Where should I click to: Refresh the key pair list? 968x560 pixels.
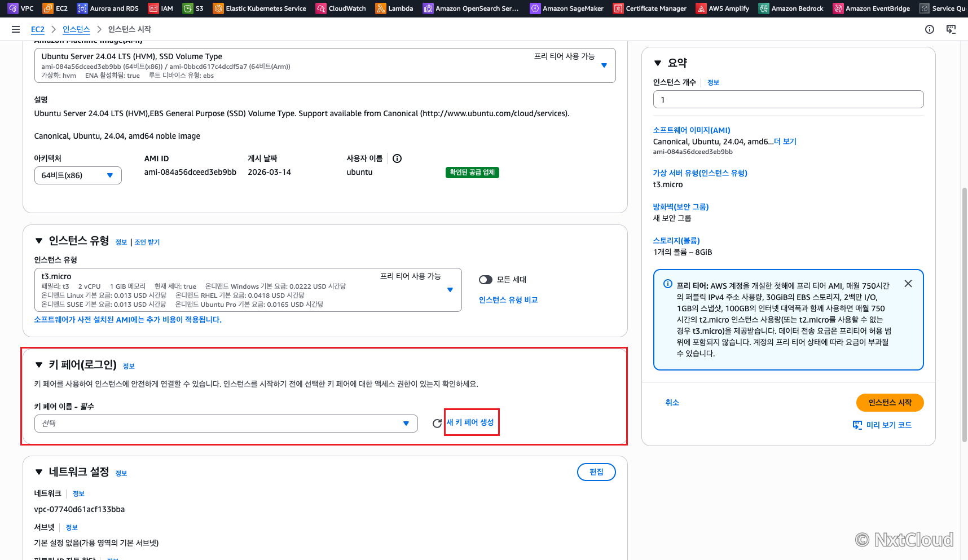tap(437, 423)
